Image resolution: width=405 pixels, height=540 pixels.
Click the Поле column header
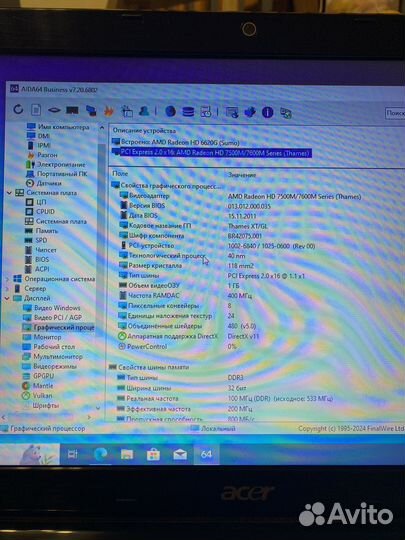(x=120, y=174)
